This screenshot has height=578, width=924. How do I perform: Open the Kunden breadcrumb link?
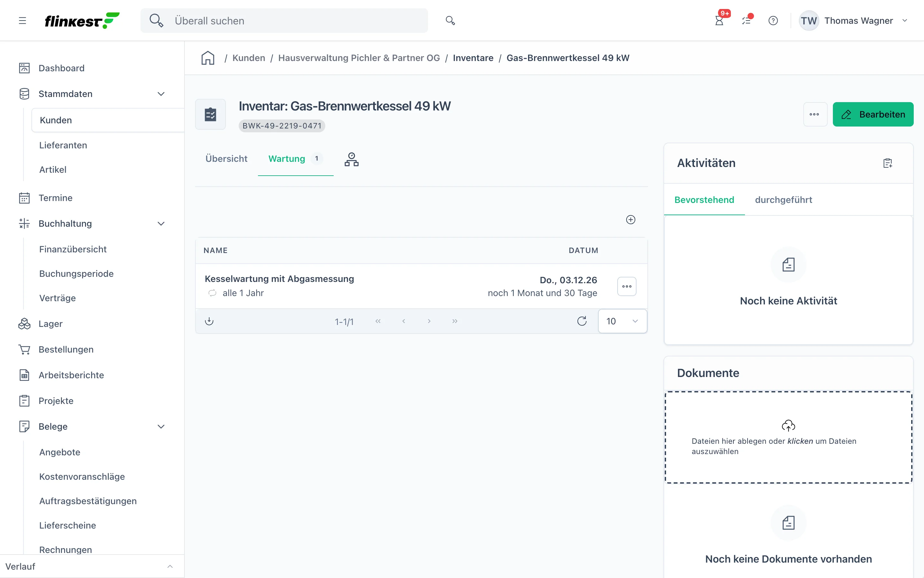pyautogui.click(x=249, y=58)
